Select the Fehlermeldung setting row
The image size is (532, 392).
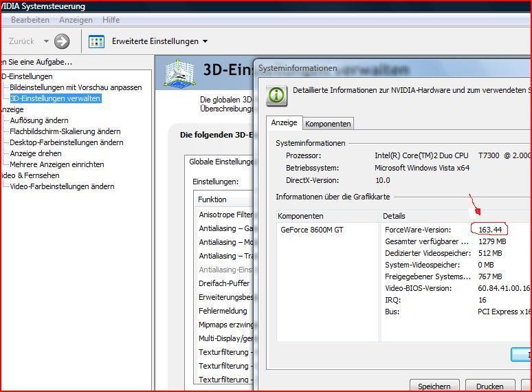point(223,311)
